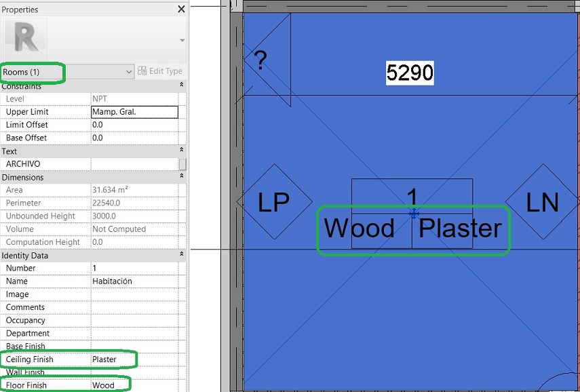This screenshot has height=392, width=580.
Task: Collapse the Text section
Action: (182, 151)
